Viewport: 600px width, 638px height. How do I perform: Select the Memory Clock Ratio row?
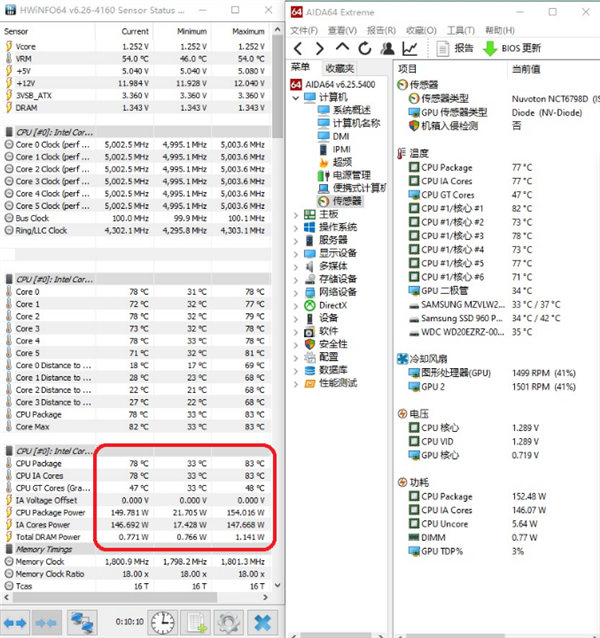point(135,574)
